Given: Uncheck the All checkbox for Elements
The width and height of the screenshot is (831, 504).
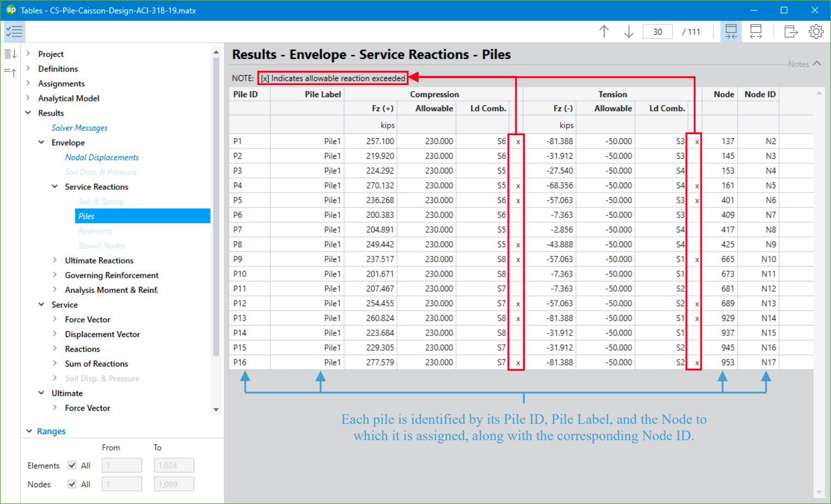Looking at the screenshot, I should [x=72, y=465].
